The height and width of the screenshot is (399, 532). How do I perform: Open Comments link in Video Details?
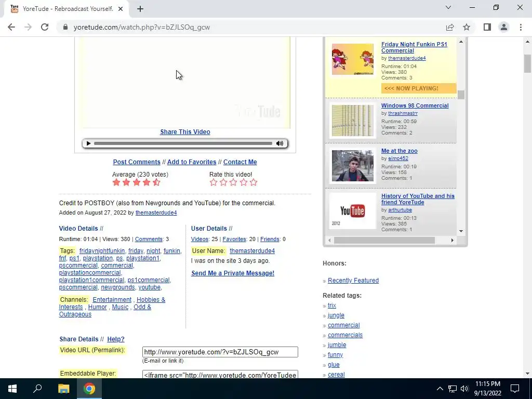click(149, 239)
